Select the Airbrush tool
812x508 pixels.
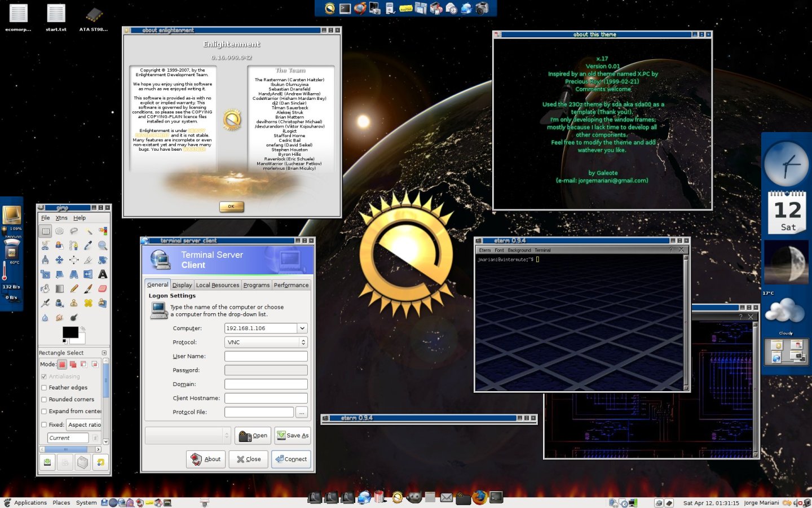[x=45, y=303]
